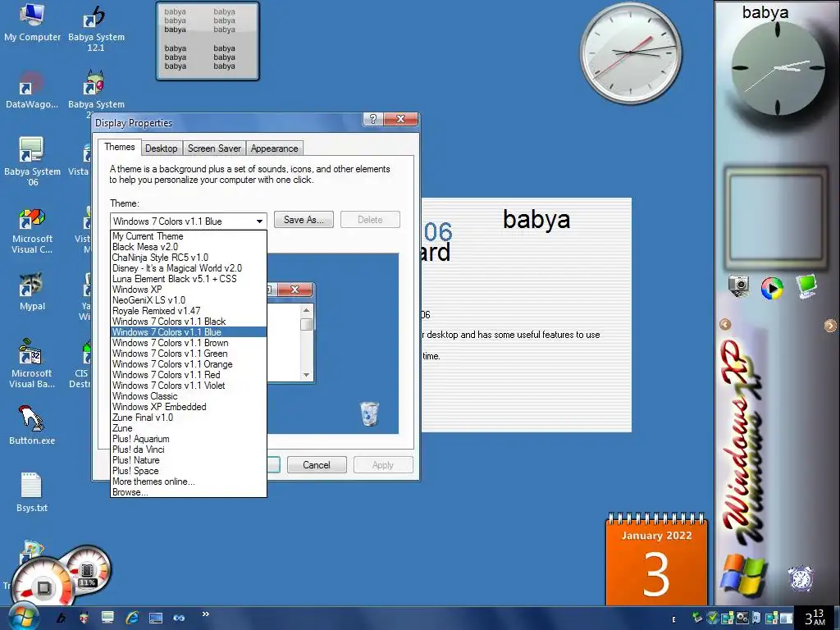Screen dimensions: 840x630
Task: Click the green monitor icon in sidebar
Action: click(x=806, y=285)
